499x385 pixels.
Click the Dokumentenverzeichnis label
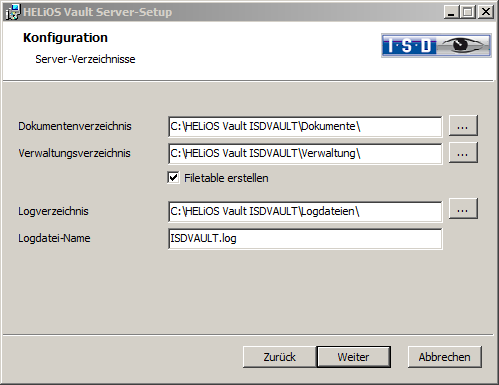[x=75, y=126]
